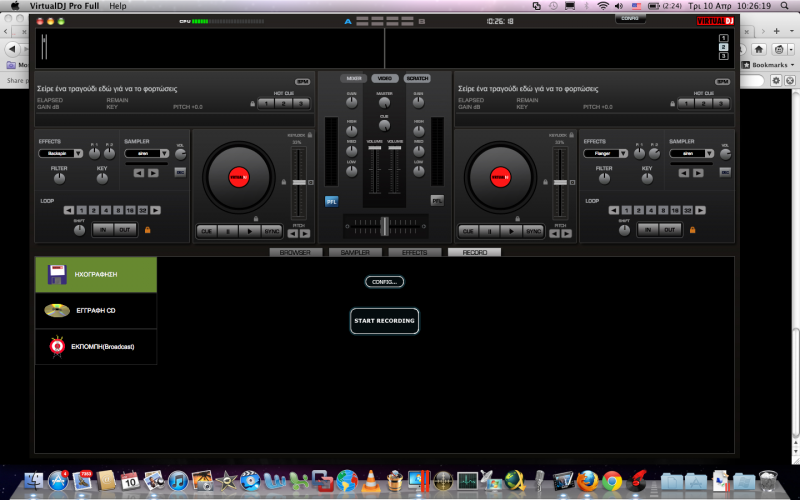The image size is (800, 500).
Task: Toggle left deck KEYLOCK lock
Action: coord(310,135)
